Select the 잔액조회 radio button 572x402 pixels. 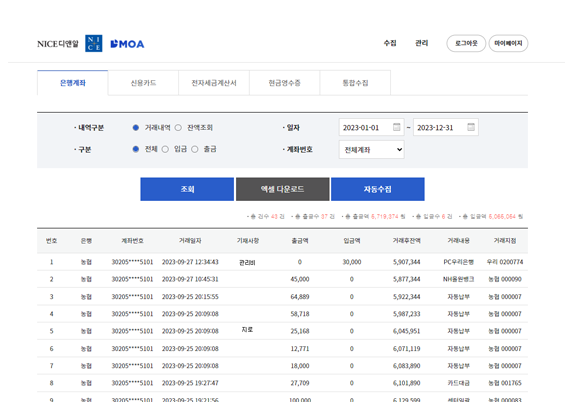coord(178,128)
